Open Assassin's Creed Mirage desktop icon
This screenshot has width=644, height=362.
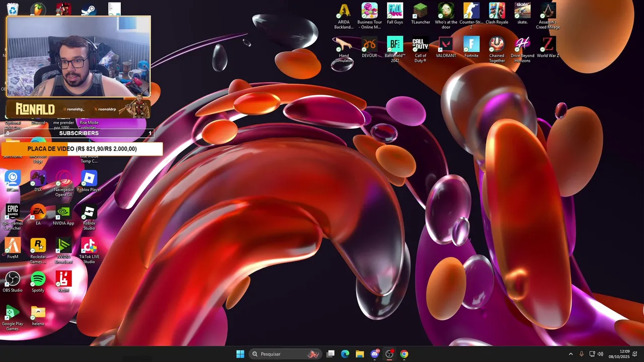point(548,16)
